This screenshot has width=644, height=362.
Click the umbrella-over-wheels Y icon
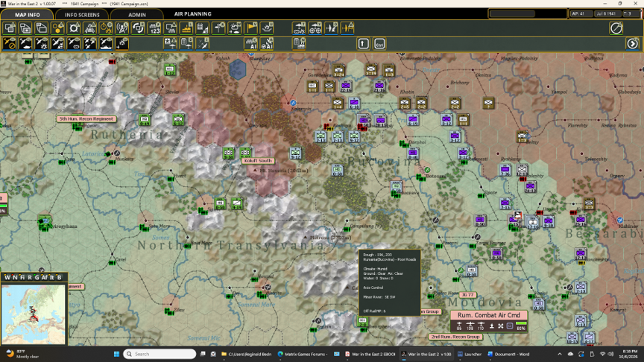point(315,28)
